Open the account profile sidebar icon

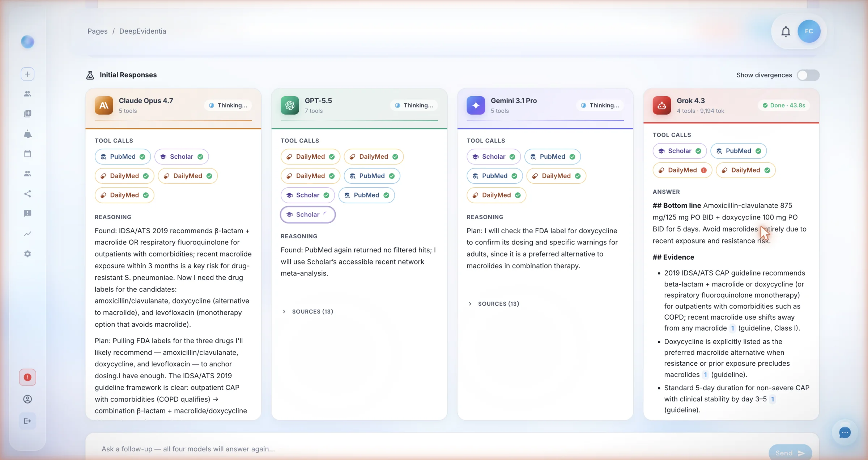27,399
